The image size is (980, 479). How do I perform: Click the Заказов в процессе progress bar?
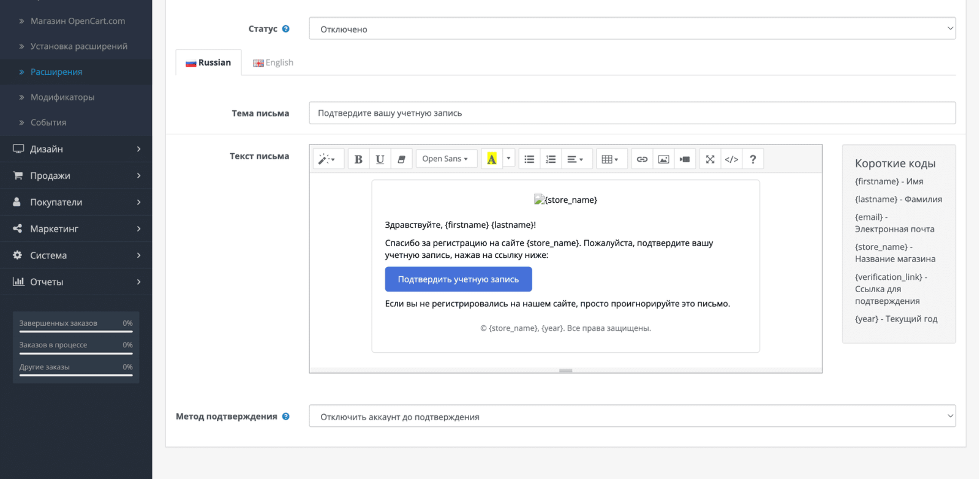click(76, 353)
